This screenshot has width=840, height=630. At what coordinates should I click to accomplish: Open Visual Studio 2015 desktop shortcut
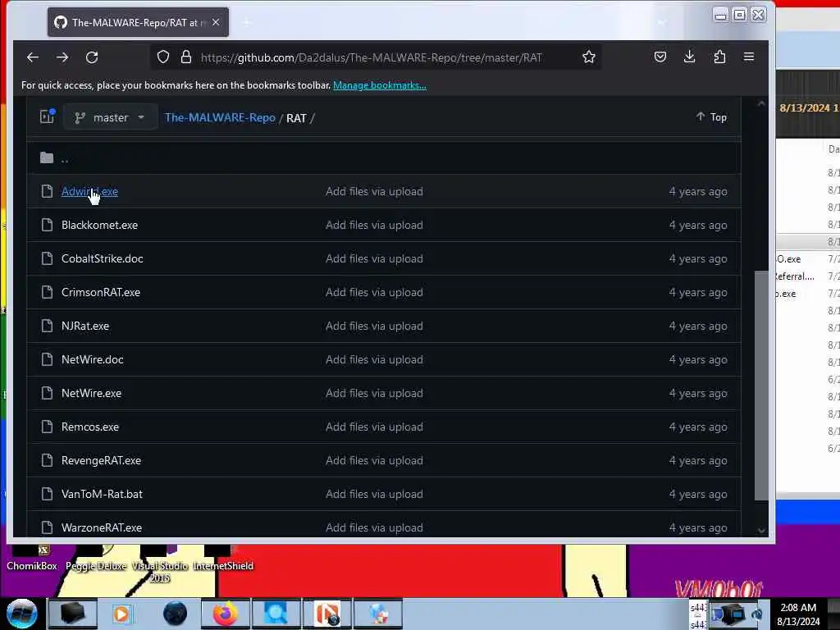pyautogui.click(x=160, y=565)
